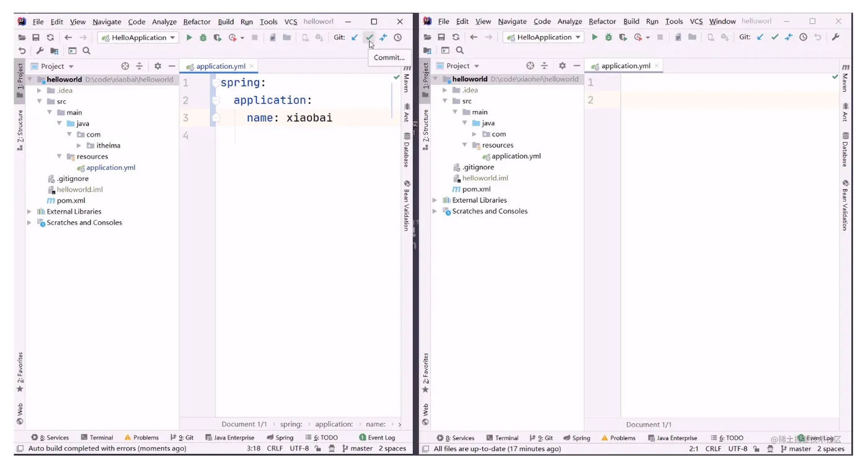The width and height of the screenshot is (868, 460).
Task: Hide xiaohei Project panel with minus icon
Action: tap(577, 65)
